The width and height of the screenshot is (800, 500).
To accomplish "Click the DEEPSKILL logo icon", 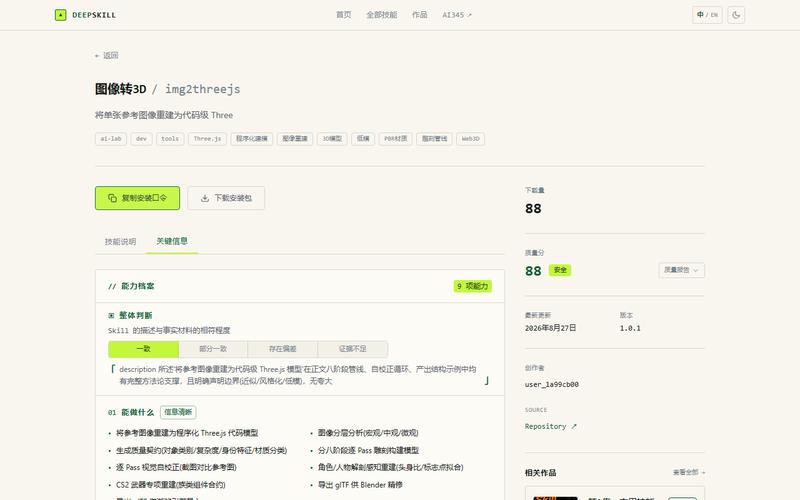I will pyautogui.click(x=60, y=15).
